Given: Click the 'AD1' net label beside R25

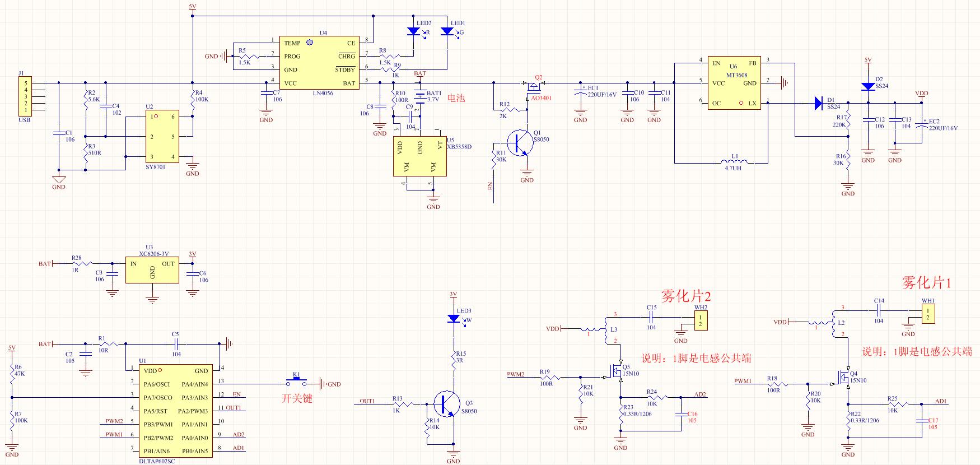Looking at the screenshot, I should (x=941, y=401).
